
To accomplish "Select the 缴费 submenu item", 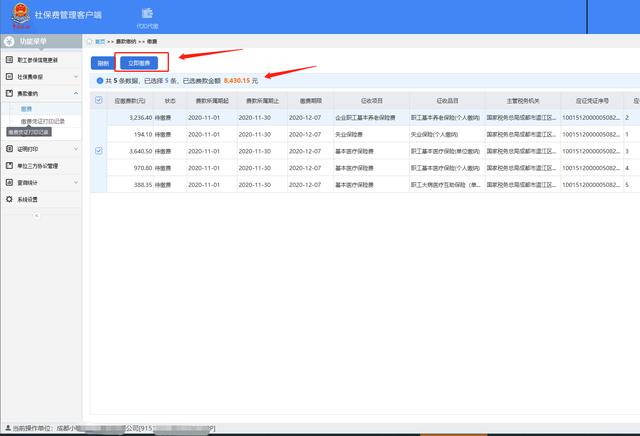I will [26, 109].
